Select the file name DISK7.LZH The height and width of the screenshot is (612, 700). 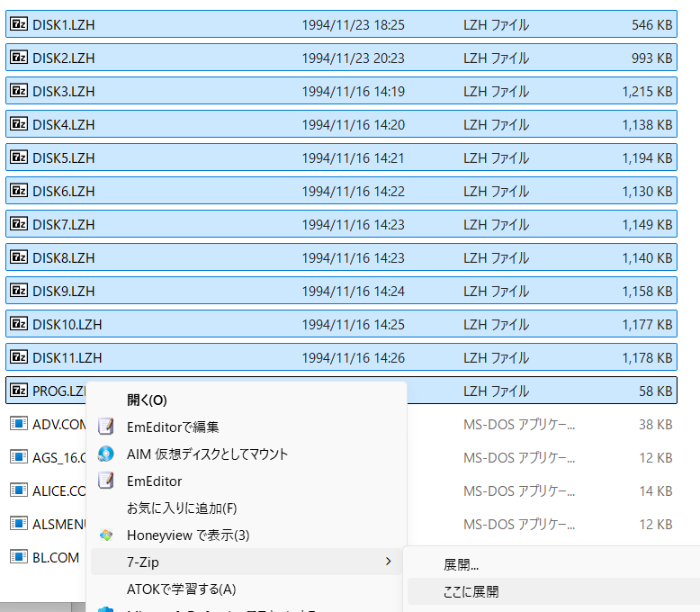pos(63,224)
